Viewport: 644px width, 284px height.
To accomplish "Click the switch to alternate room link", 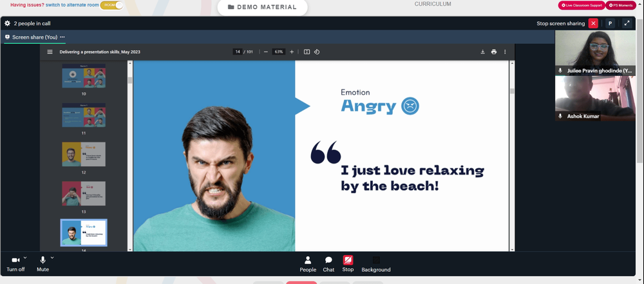I will pyautogui.click(x=72, y=5).
